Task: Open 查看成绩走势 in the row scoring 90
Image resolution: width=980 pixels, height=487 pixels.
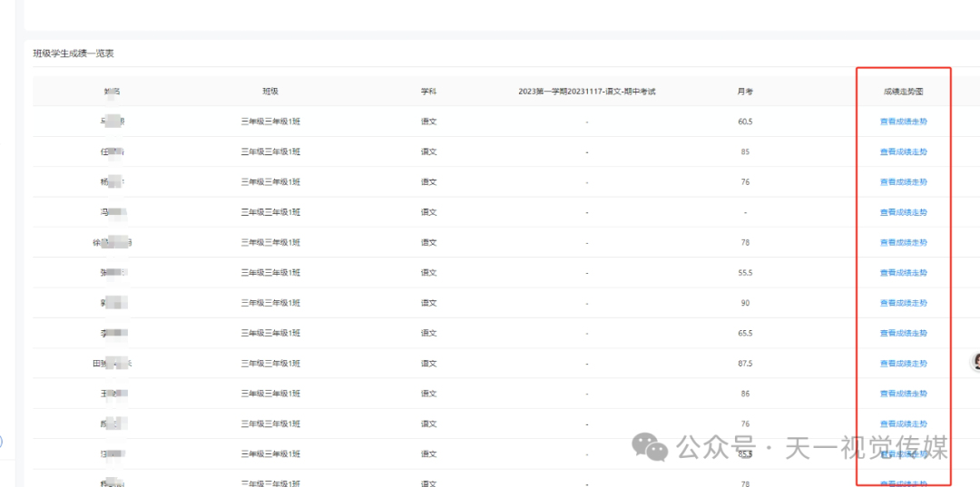Action: [903, 303]
